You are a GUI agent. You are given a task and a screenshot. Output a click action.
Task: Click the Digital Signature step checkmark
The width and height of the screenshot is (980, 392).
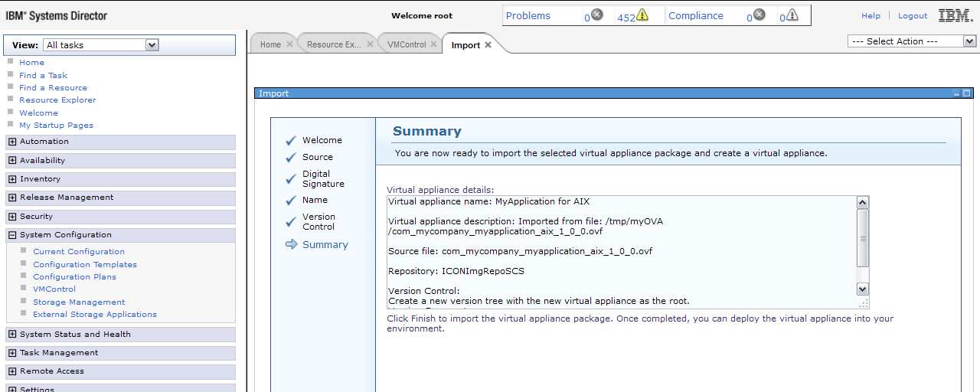tap(290, 179)
